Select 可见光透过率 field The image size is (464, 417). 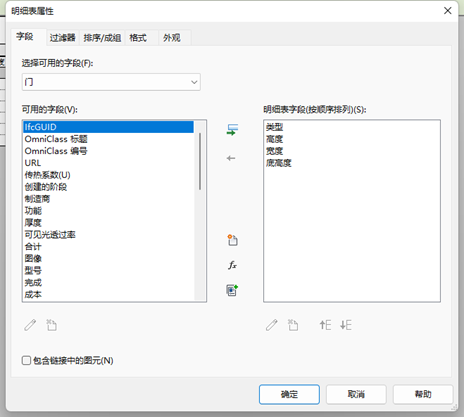[x=108, y=235]
